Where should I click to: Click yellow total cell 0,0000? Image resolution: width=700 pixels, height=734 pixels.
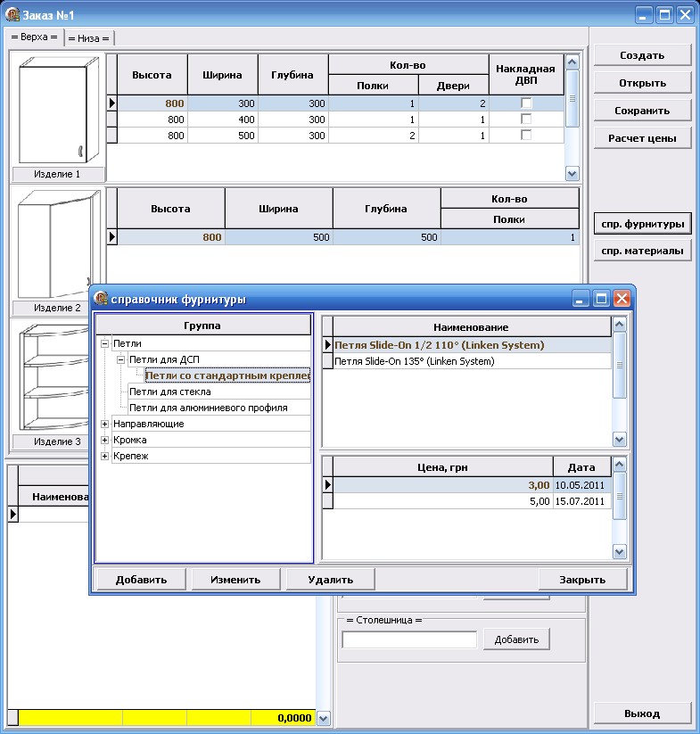(283, 718)
